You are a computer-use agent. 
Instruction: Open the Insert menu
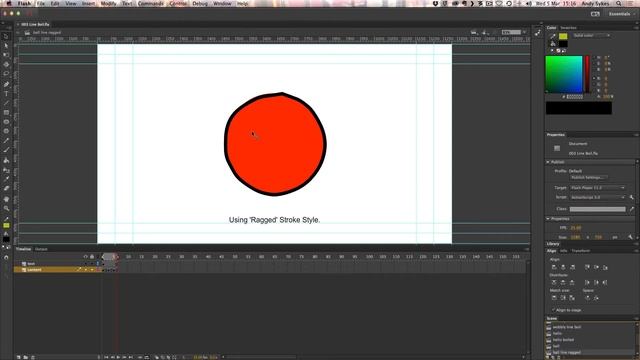(x=89, y=3)
